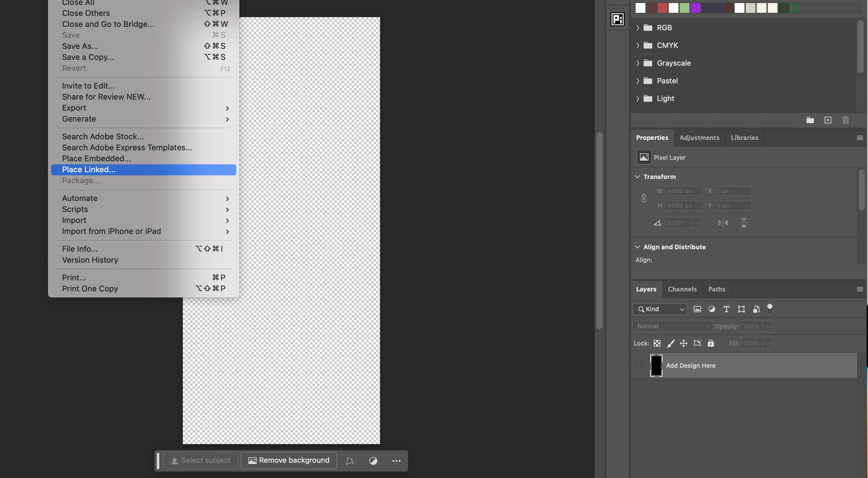Viewport: 868px width, 478px height.
Task: Select the filter adjustment layers icon
Action: point(712,309)
